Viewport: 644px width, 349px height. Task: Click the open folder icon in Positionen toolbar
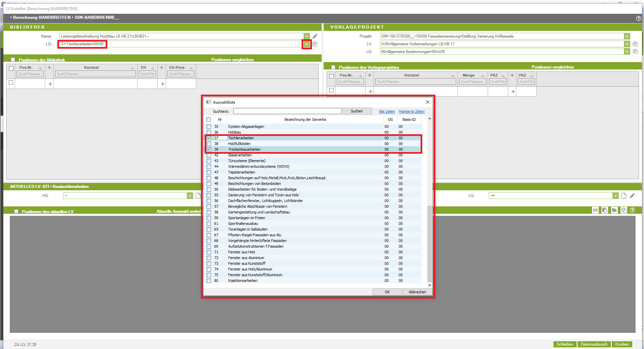coord(614,210)
